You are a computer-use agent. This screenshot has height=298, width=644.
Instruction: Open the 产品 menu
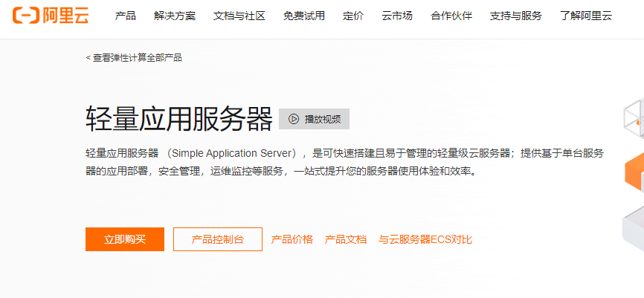point(125,16)
